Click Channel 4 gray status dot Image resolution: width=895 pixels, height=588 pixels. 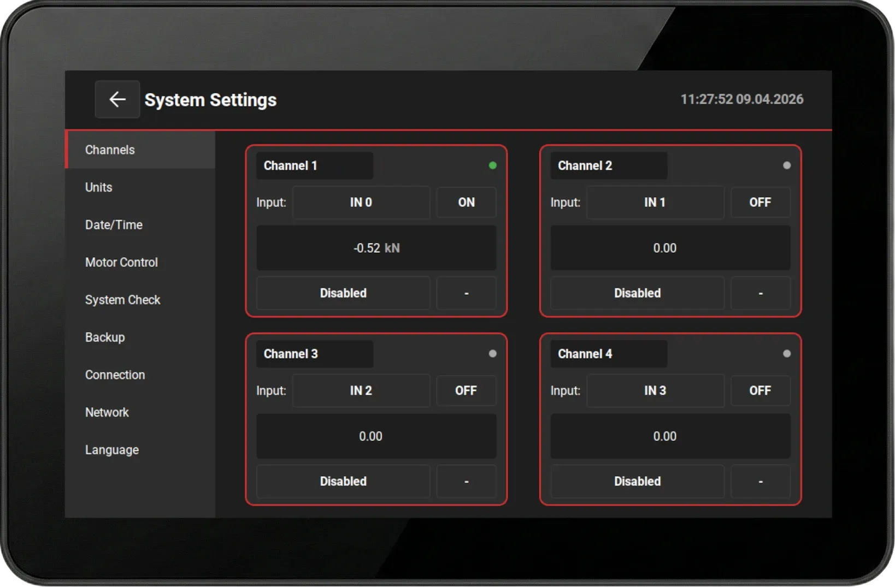point(786,354)
